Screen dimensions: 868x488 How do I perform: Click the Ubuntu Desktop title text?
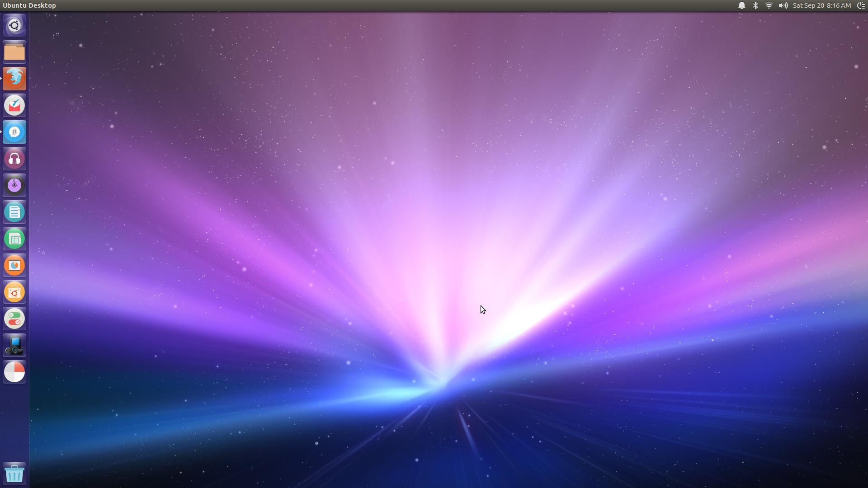[29, 5]
